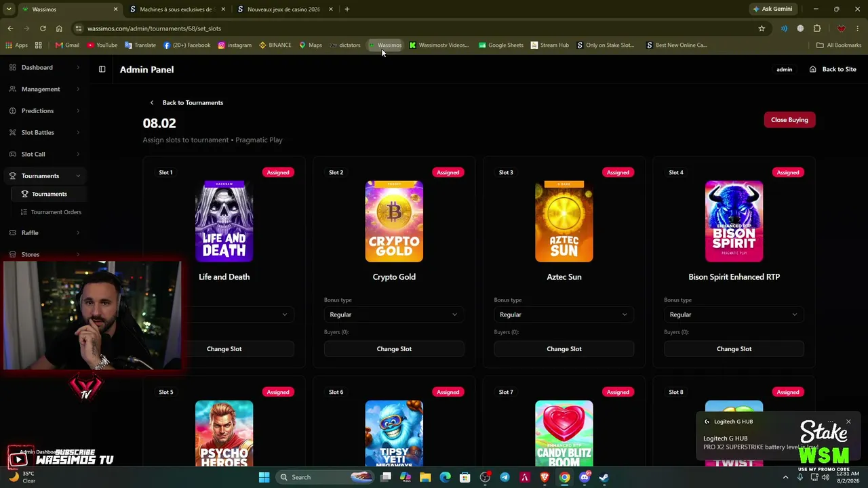Open Microsoft Edge from the taskbar

point(445,477)
